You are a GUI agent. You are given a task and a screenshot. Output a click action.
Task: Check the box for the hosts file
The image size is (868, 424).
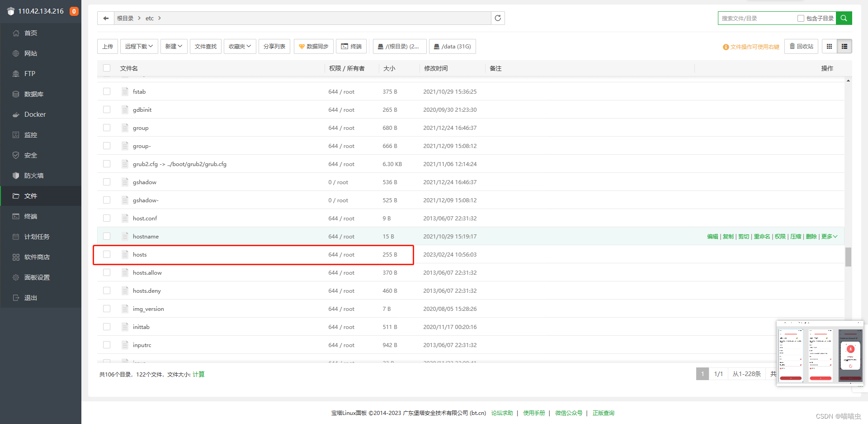107,254
